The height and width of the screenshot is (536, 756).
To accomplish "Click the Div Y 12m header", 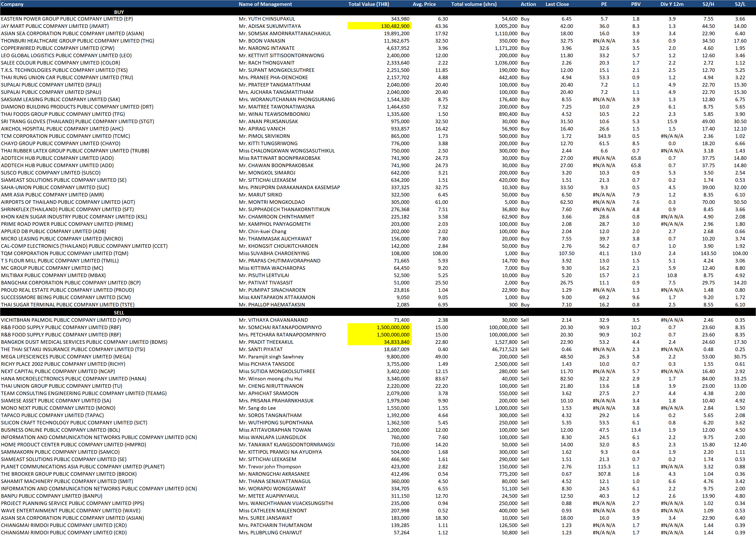I will 672,4.
